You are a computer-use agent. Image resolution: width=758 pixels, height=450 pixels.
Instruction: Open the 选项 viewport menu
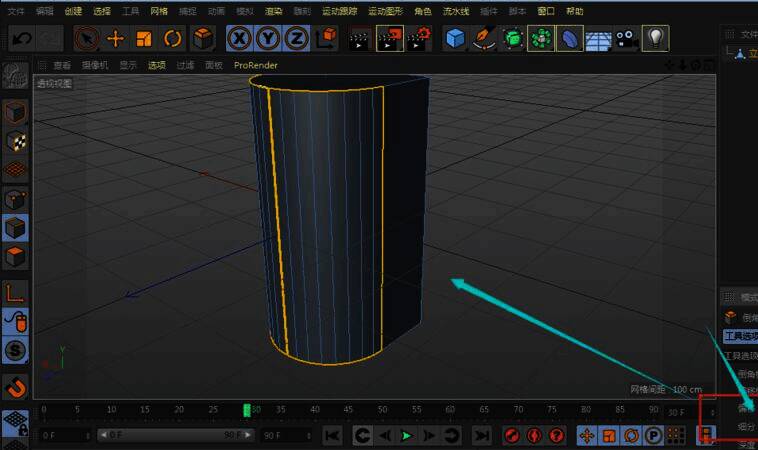click(157, 65)
